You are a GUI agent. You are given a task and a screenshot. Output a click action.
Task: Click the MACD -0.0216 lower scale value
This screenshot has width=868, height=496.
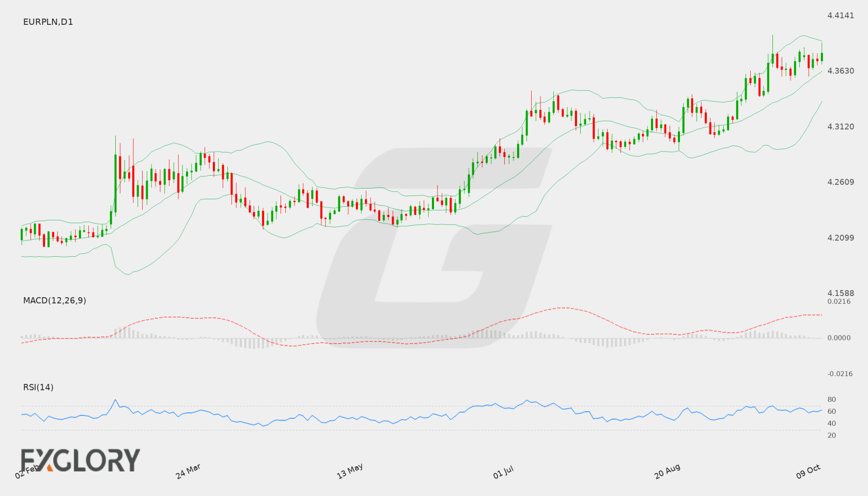[840, 374]
